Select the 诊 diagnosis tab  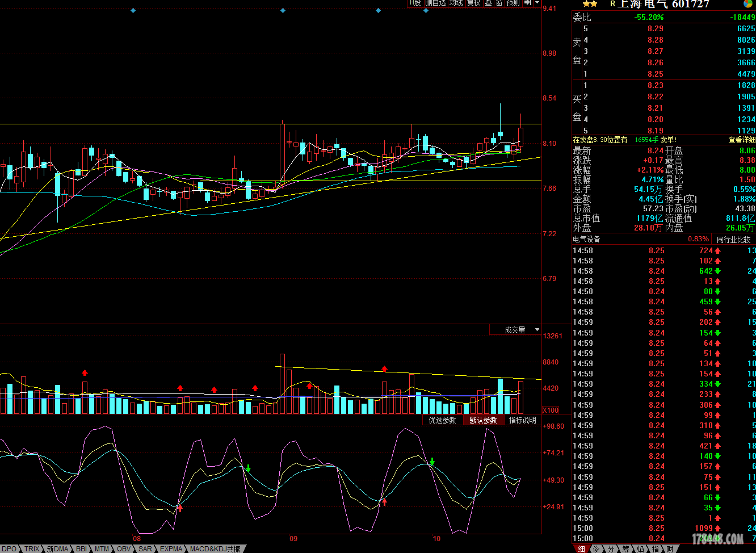coord(597,549)
